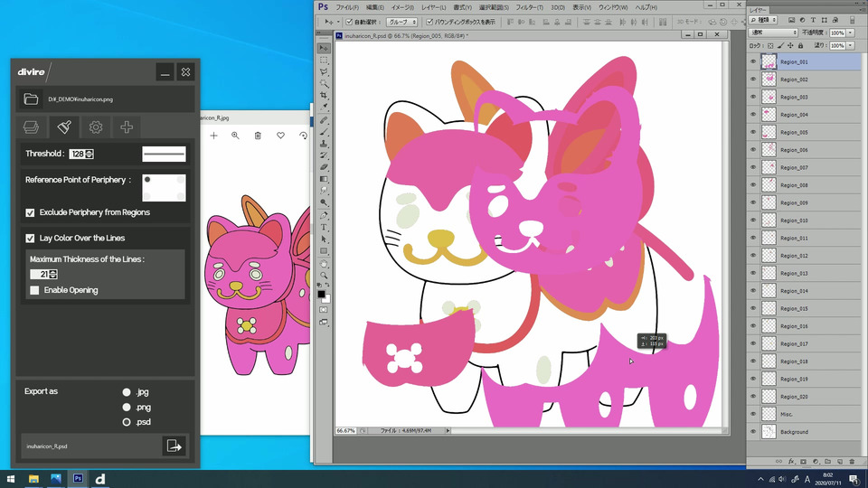Open Move tool preset picker arrow
868x488 pixels.
coord(338,22)
